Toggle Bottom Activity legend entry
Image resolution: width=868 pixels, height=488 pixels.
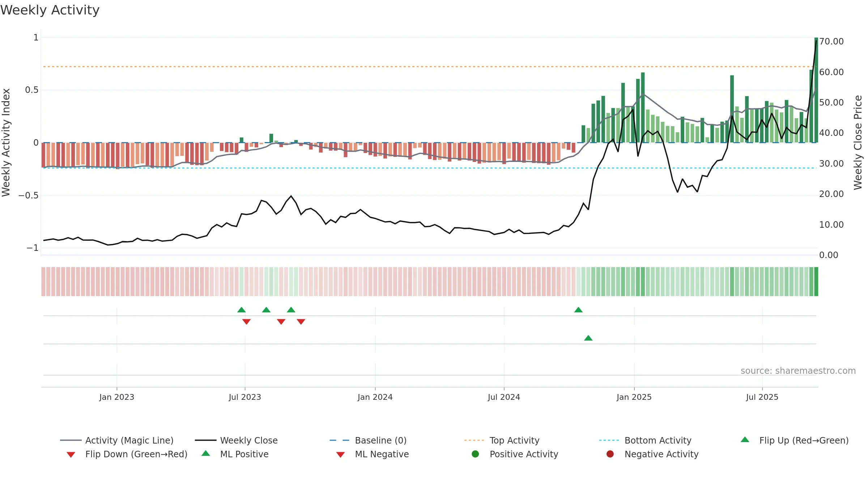tap(645, 440)
